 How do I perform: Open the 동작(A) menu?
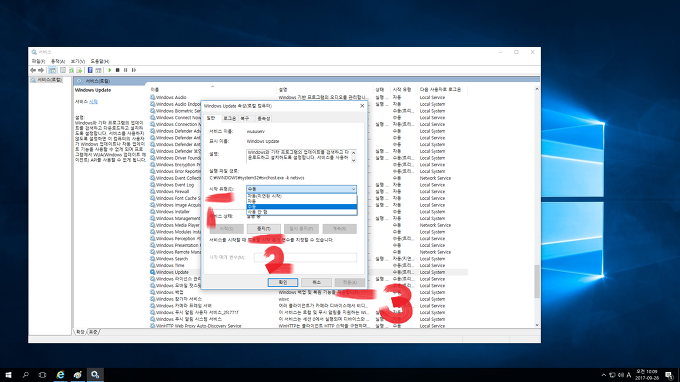tap(58, 61)
